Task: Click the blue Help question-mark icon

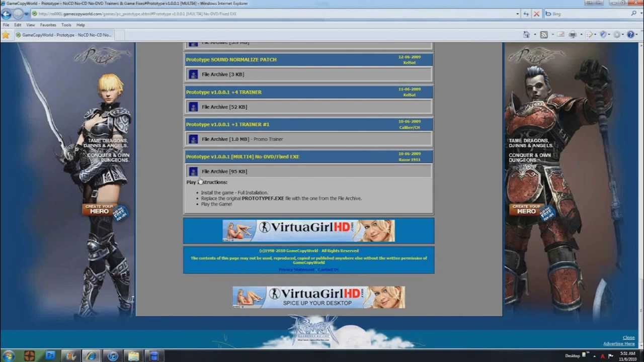Action: (x=630, y=35)
